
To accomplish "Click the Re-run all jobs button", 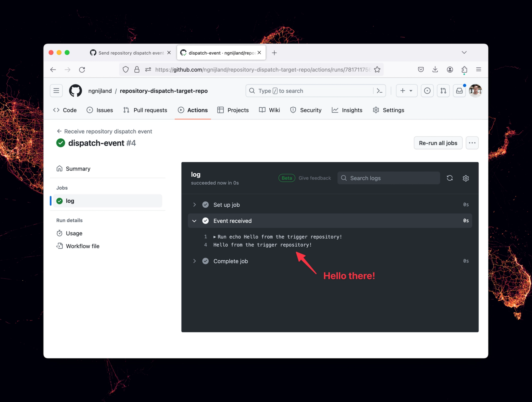I will tap(438, 143).
